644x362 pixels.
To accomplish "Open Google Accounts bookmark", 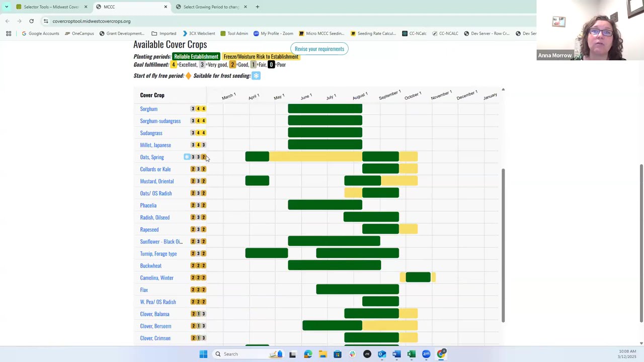I will (x=40, y=33).
